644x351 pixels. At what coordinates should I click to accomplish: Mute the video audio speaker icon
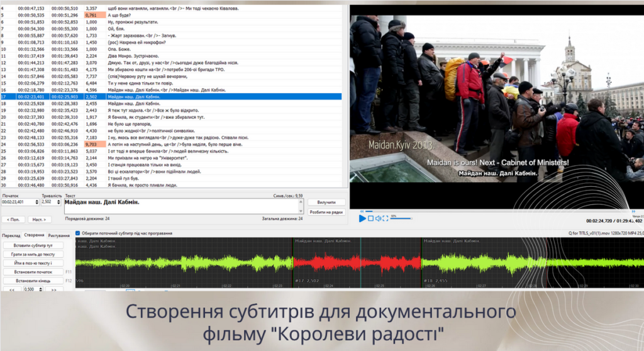click(378, 219)
